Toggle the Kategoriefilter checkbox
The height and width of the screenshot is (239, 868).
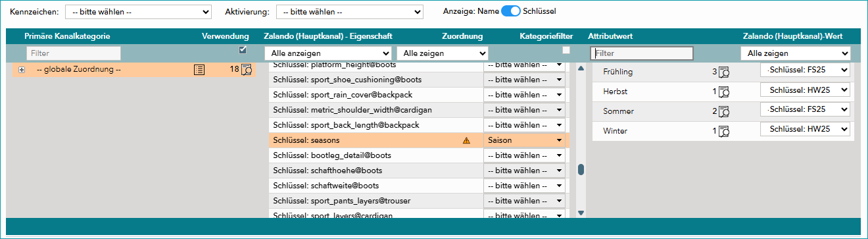[566, 50]
